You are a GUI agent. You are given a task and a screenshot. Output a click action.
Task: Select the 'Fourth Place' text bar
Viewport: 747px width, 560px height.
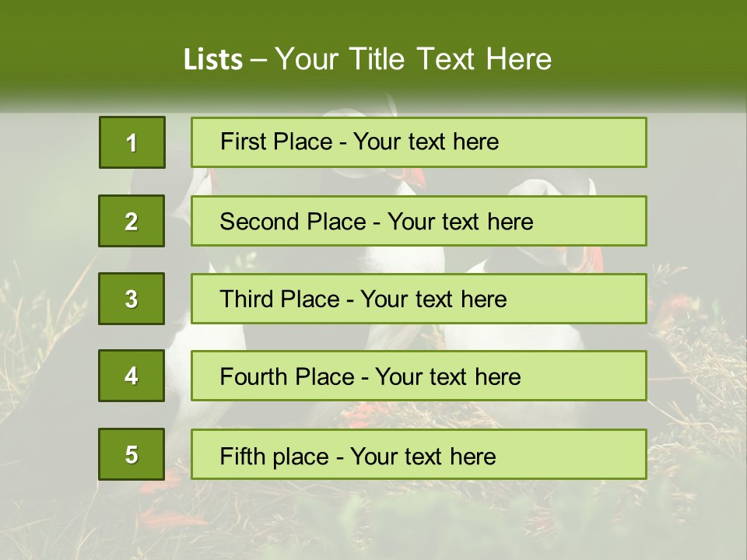pyautogui.click(x=419, y=376)
